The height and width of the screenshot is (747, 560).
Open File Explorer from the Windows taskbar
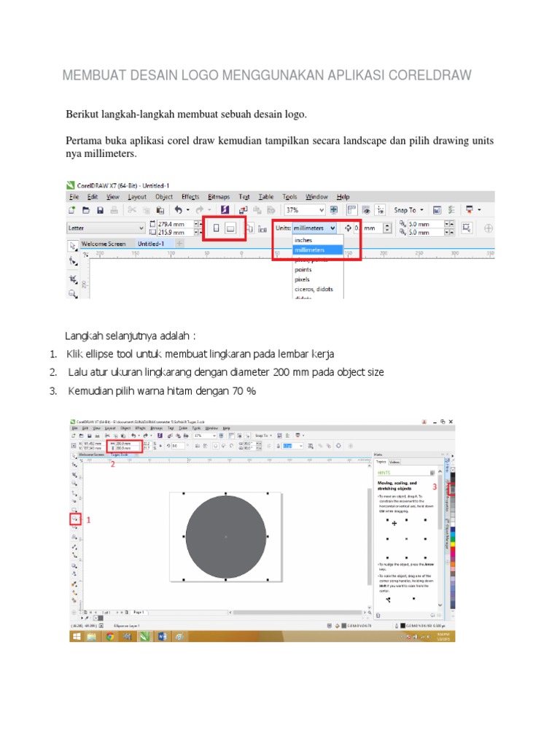tap(92, 636)
